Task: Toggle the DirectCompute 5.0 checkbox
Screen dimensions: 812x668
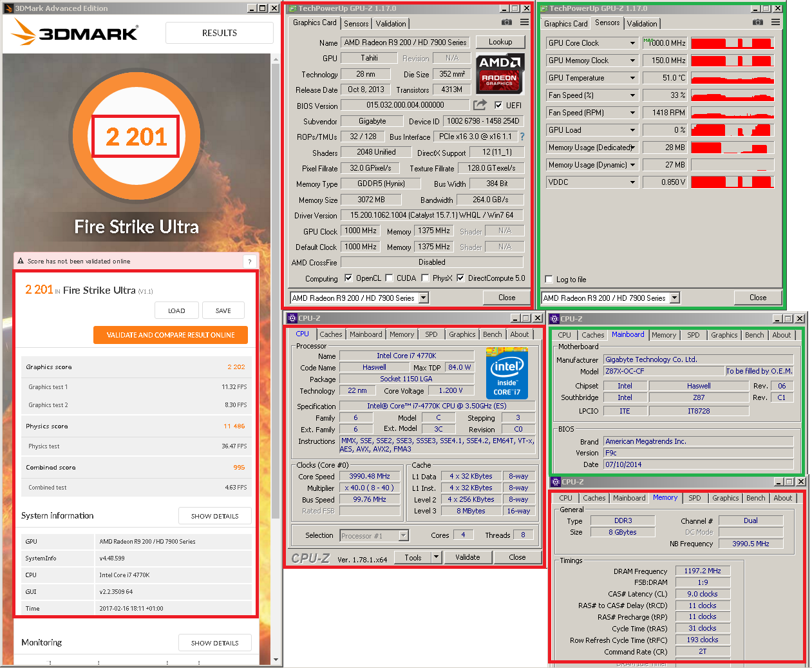Action: (x=460, y=278)
